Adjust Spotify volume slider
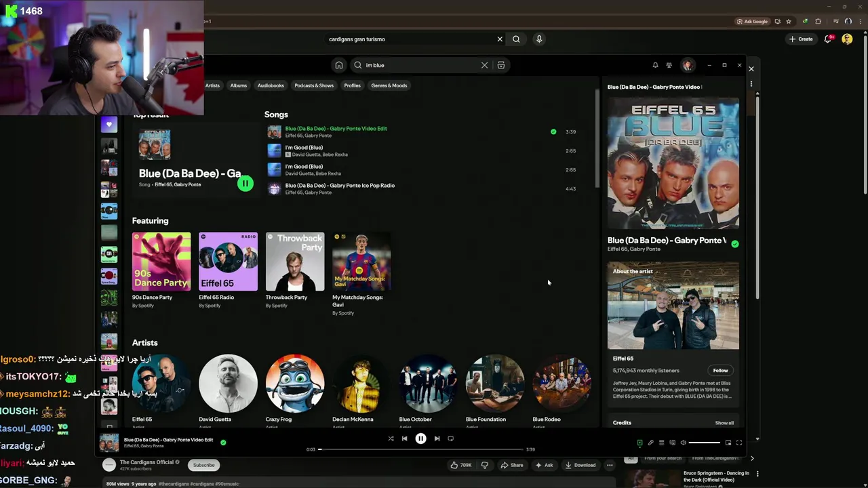 [705, 443]
